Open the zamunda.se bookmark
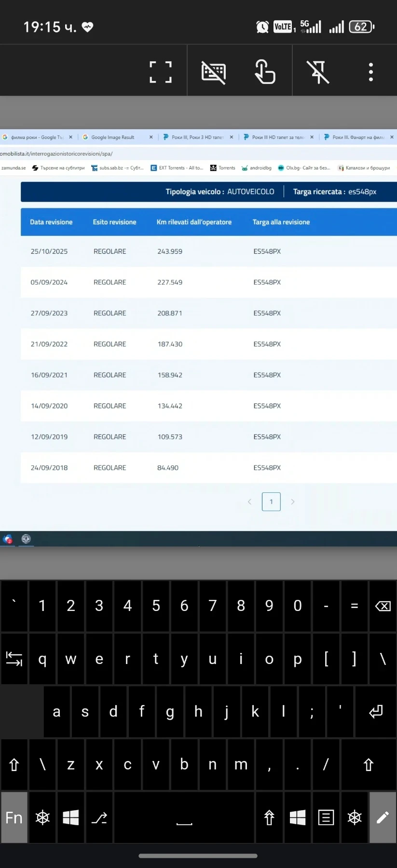Viewport: 397px width, 868px height. coord(13,168)
